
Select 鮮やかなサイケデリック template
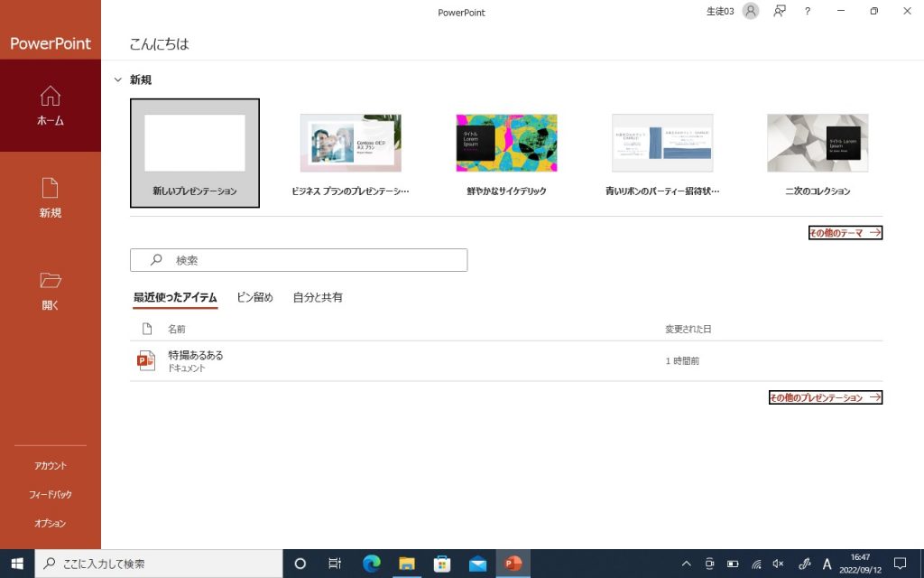tap(507, 154)
